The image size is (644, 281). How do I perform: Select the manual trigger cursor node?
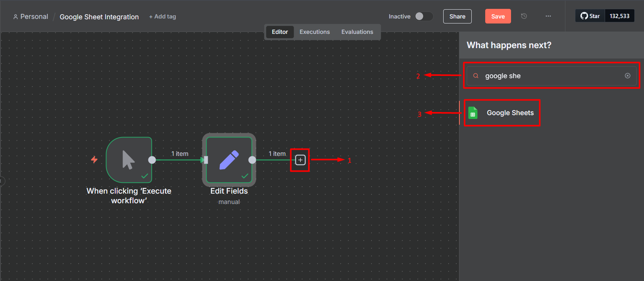coord(129,160)
